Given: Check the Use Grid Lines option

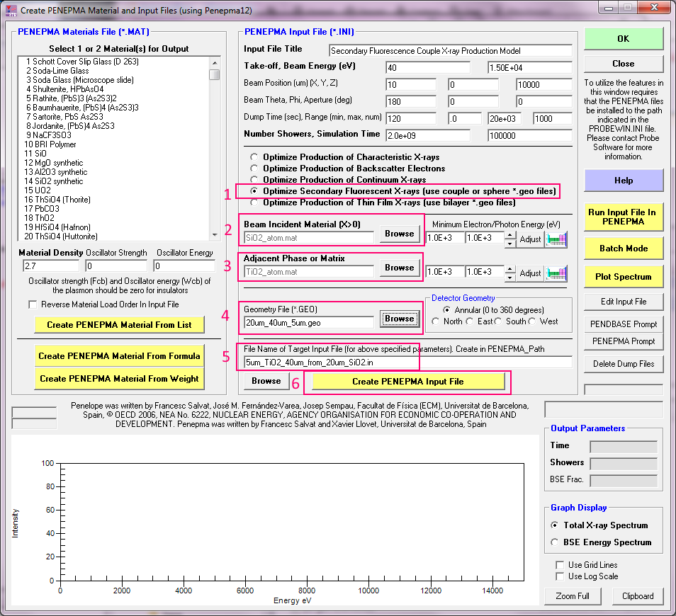Looking at the screenshot, I should (x=560, y=565).
